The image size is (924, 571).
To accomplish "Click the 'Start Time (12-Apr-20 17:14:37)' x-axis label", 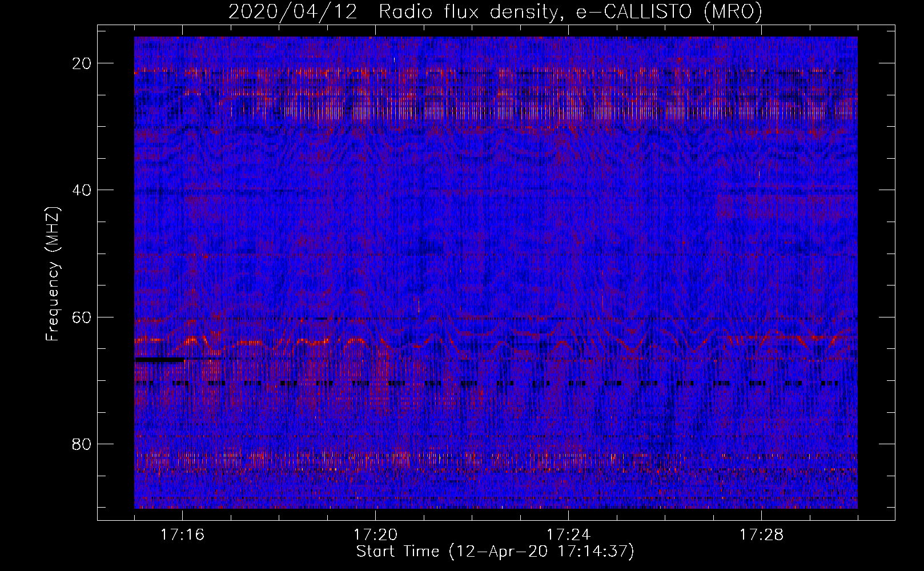I will pyautogui.click(x=495, y=552).
